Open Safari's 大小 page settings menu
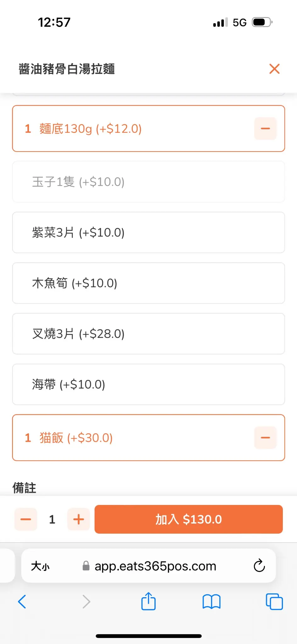Image resolution: width=297 pixels, height=644 pixels. tap(40, 566)
